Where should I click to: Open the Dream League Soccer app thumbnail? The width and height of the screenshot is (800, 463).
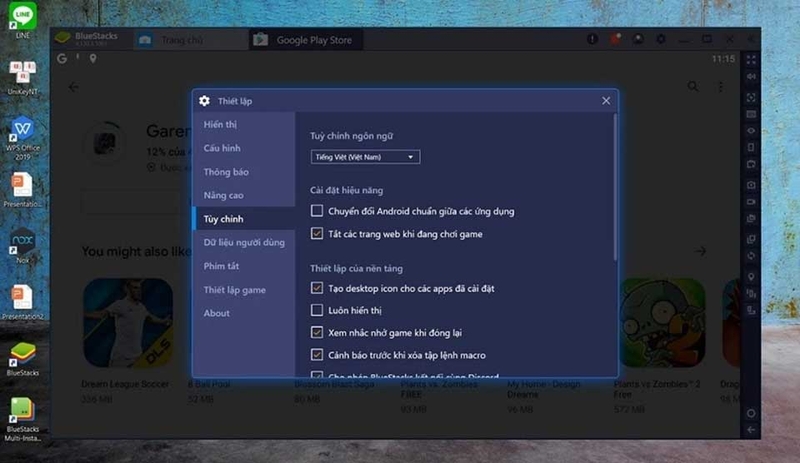coord(128,323)
